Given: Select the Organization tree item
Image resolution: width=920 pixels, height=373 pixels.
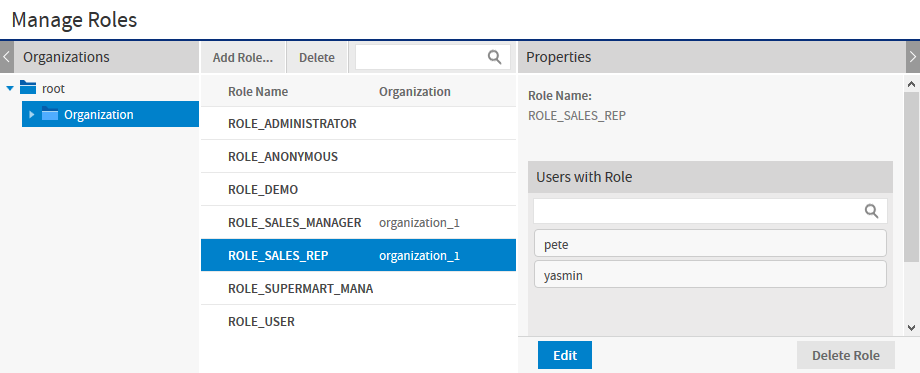Looking at the screenshot, I should pos(110,114).
